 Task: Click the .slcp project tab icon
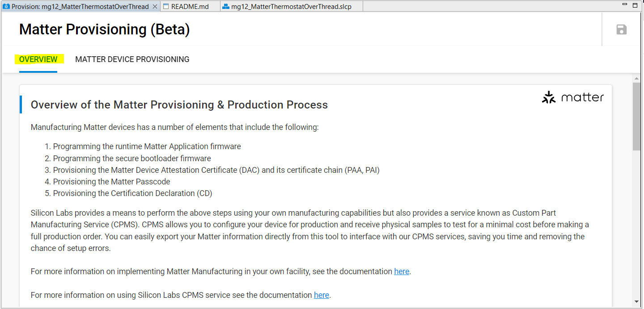[226, 7]
